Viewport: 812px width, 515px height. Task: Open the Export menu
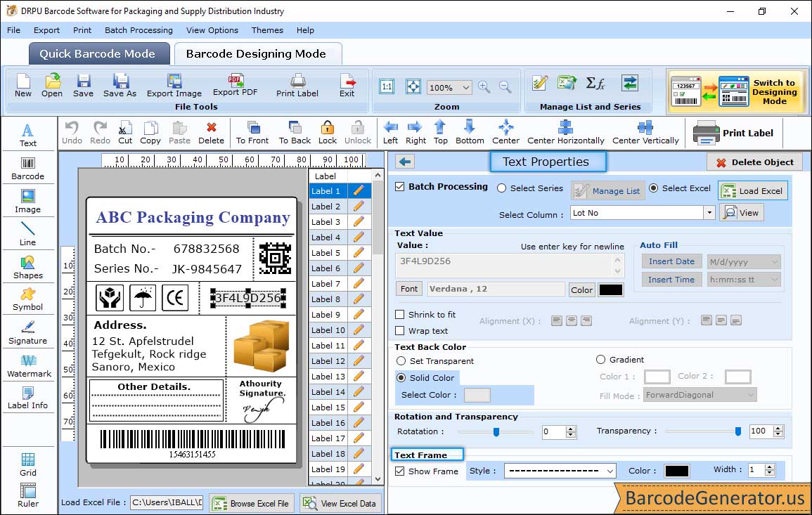[x=46, y=30]
